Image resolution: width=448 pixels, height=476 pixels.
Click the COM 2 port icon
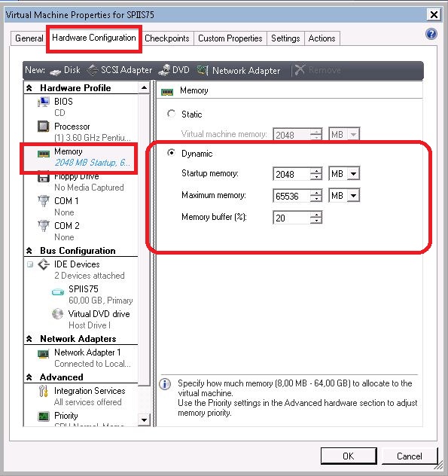tap(44, 226)
